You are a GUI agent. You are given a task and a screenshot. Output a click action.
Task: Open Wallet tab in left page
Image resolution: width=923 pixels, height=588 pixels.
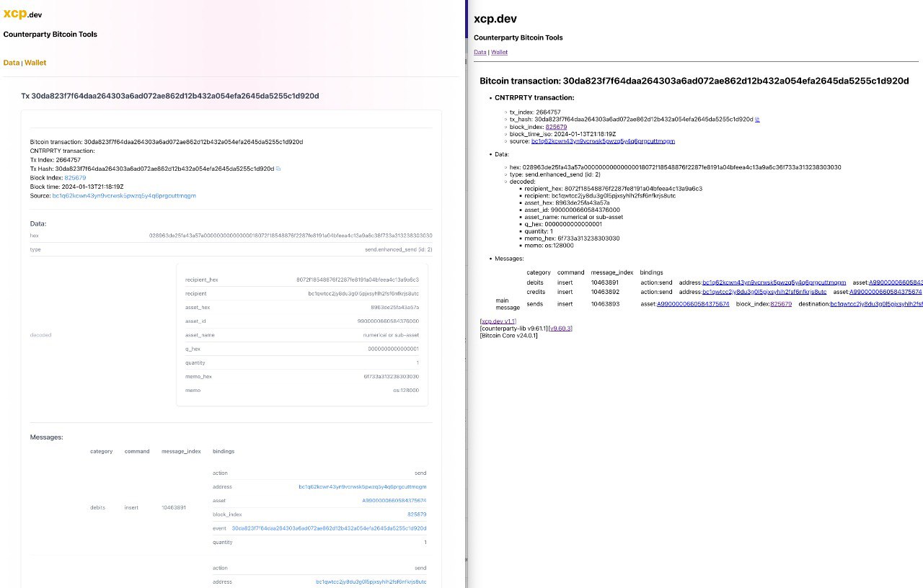[35, 63]
